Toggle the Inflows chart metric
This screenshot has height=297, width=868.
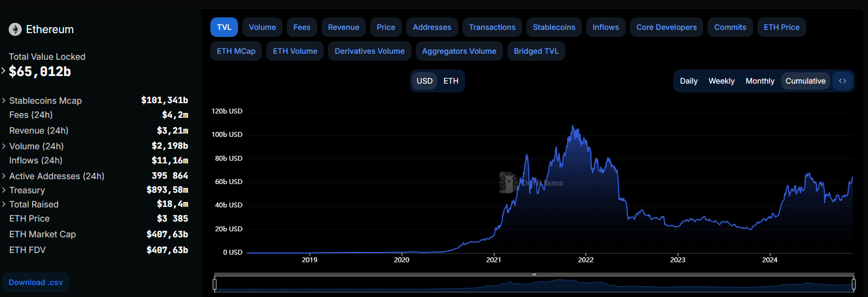point(606,27)
